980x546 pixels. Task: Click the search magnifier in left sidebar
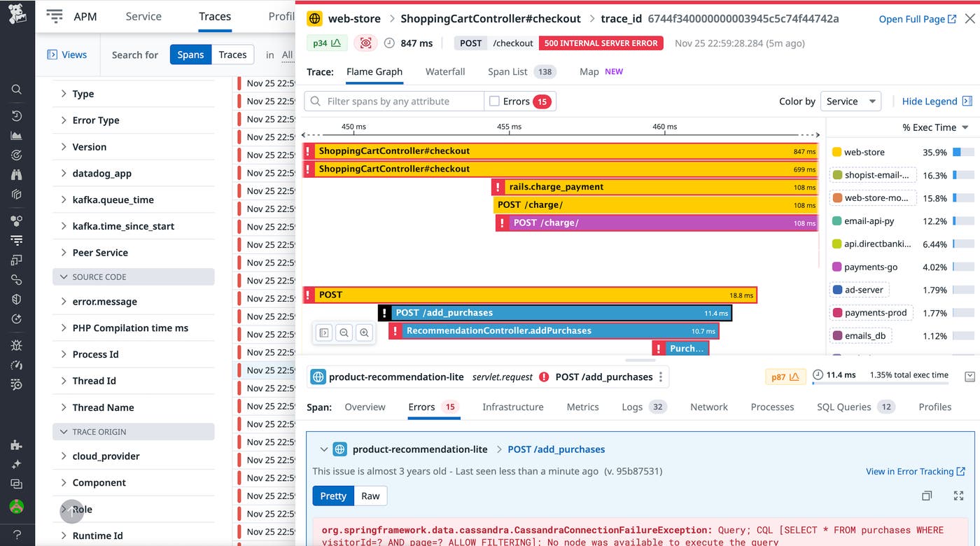tap(17, 90)
